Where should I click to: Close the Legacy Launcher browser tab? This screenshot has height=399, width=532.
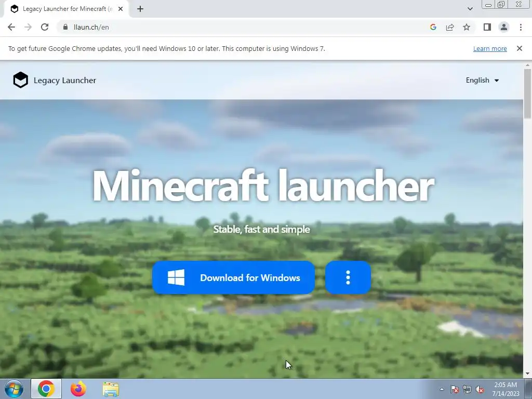[x=121, y=9]
